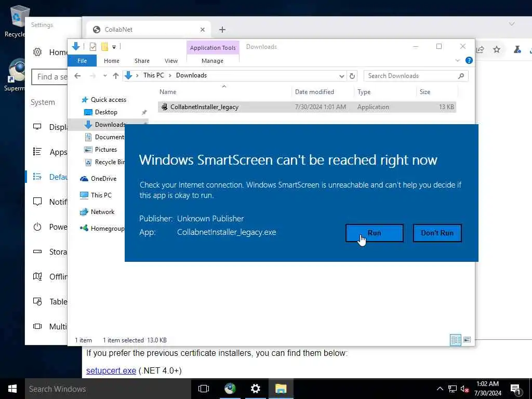Open Customize Quick Access Toolbar dropdown
Image resolution: width=532 pixels, height=399 pixels.
(114, 47)
